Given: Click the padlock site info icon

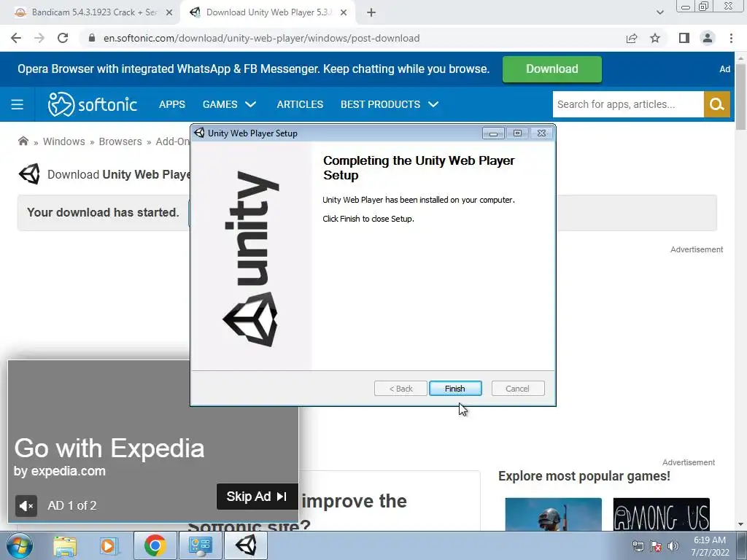Looking at the screenshot, I should point(92,38).
